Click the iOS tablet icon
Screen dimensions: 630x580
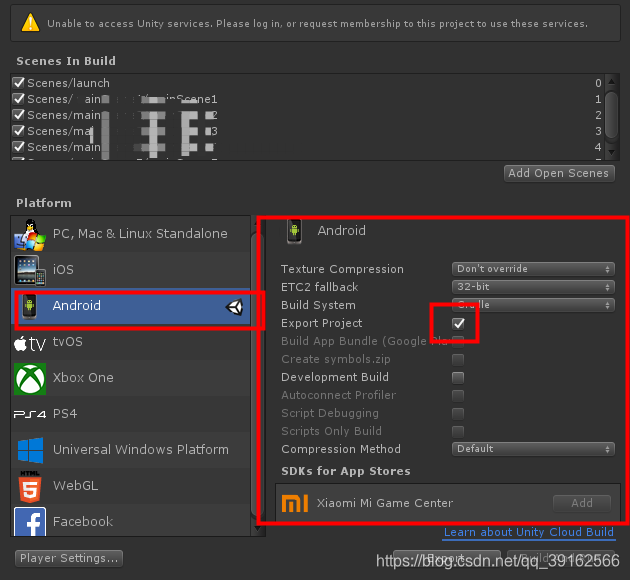(30, 270)
